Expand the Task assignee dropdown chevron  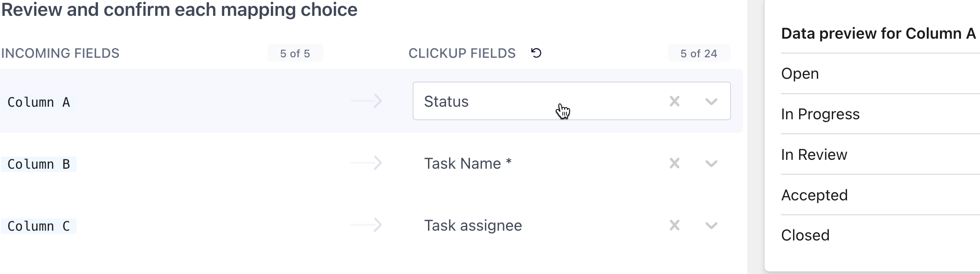coord(711,226)
